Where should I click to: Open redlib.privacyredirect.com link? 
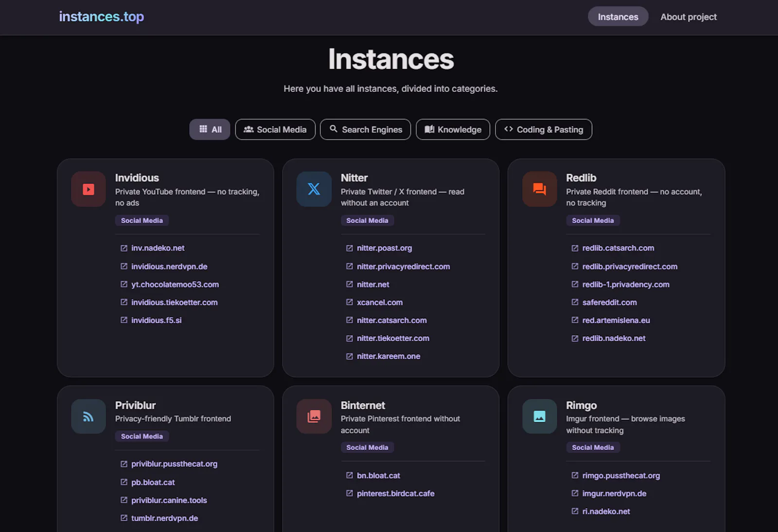(x=630, y=266)
